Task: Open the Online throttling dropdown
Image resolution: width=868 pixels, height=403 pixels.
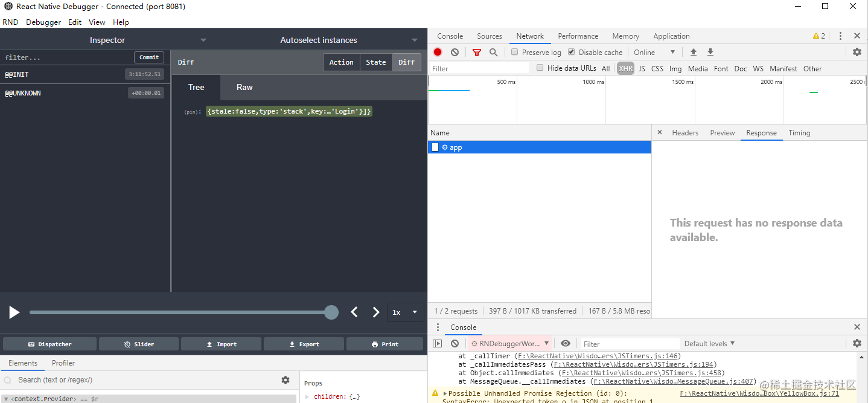Action: pos(652,52)
